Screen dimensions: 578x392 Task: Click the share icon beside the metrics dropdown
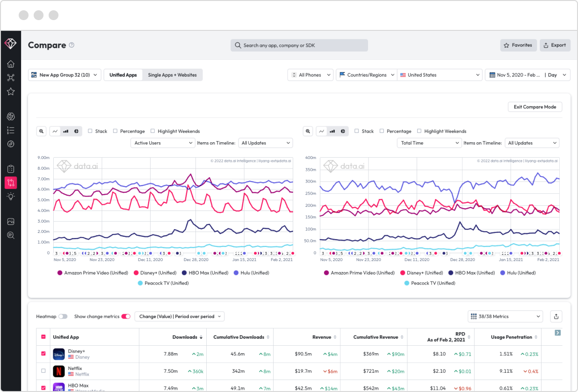pos(556,317)
